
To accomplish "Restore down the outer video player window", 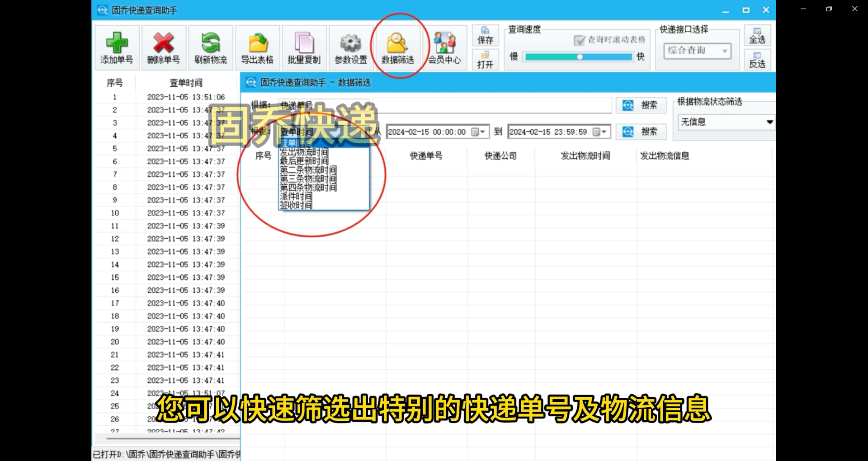I will [829, 9].
